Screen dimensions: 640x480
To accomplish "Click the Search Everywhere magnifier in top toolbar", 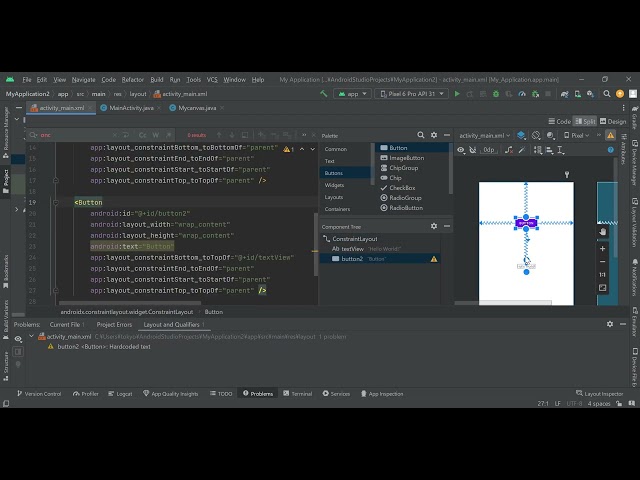I will click(607, 94).
